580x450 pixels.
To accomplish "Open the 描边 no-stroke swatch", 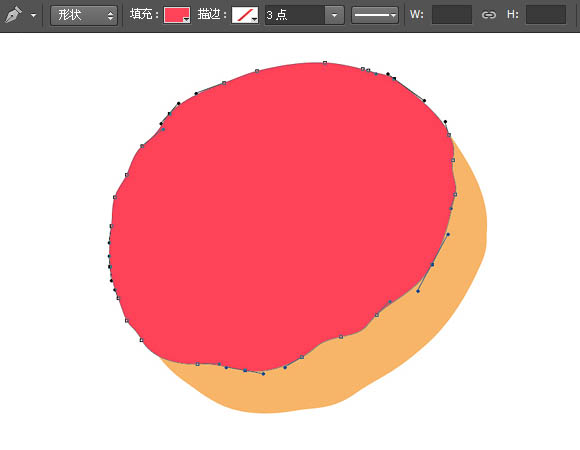I will point(245,15).
